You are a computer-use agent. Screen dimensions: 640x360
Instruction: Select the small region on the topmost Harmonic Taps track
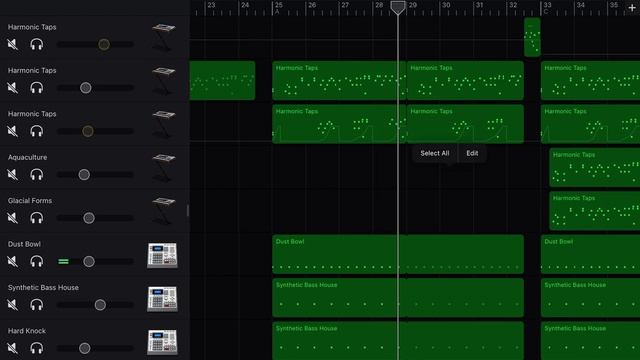[x=532, y=37]
